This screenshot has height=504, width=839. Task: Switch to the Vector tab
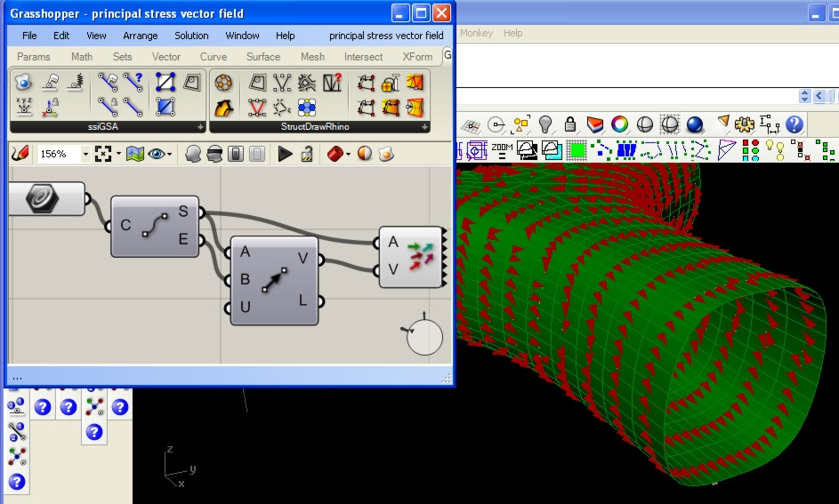coord(165,57)
